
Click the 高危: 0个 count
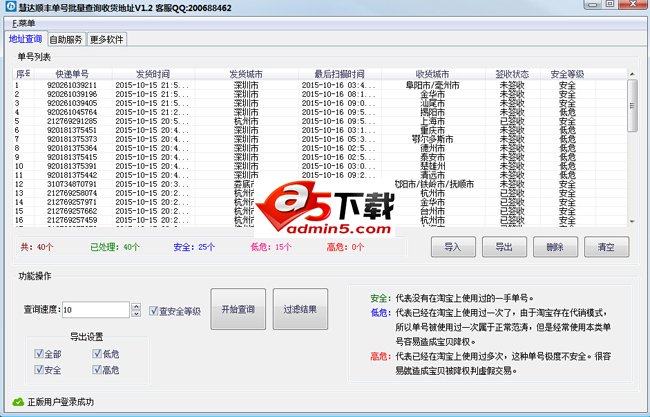click(345, 247)
